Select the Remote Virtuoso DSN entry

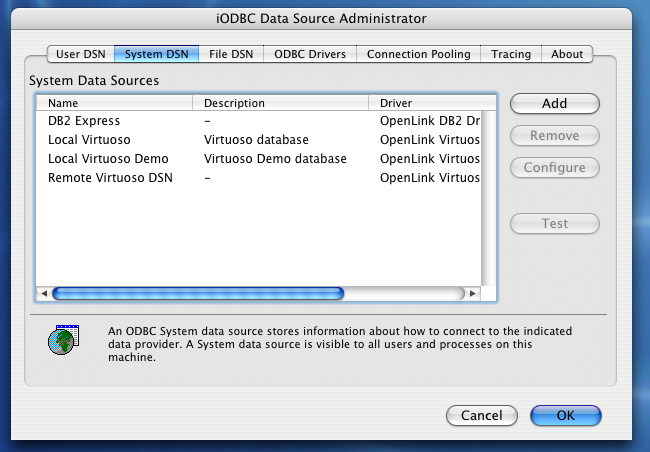tap(110, 178)
